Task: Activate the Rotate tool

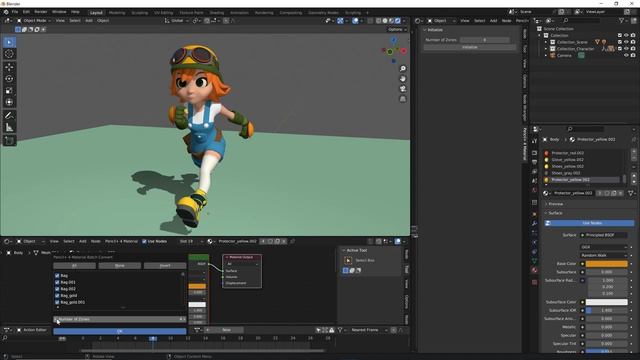Action: pyautogui.click(x=9, y=79)
